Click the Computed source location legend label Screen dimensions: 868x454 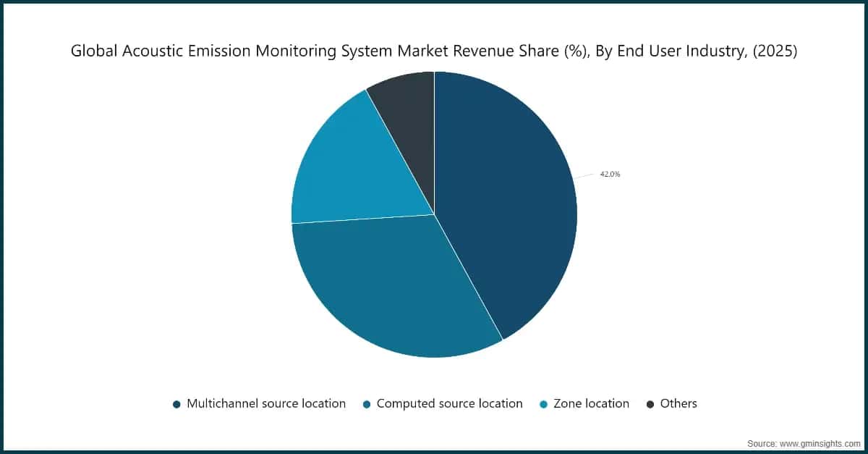pos(449,403)
